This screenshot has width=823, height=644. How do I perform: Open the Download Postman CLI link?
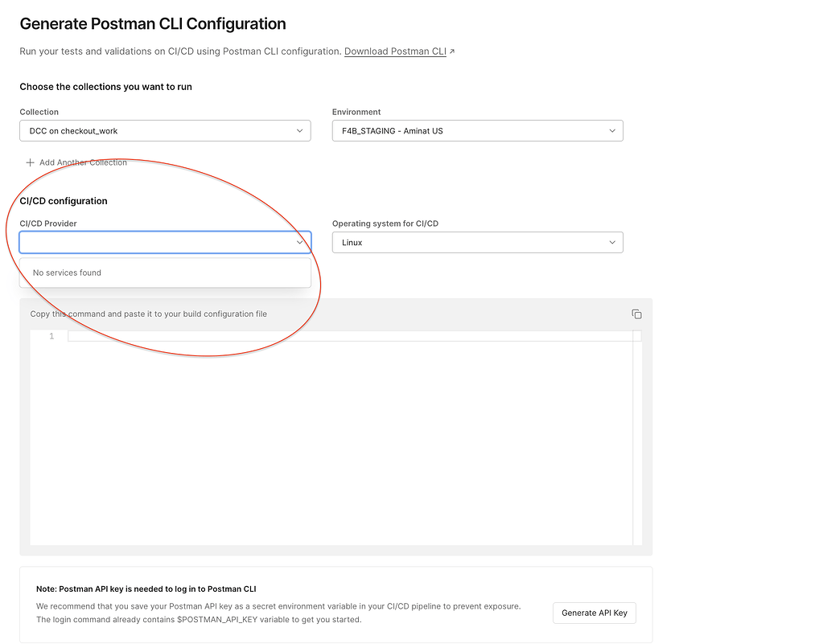(x=394, y=51)
